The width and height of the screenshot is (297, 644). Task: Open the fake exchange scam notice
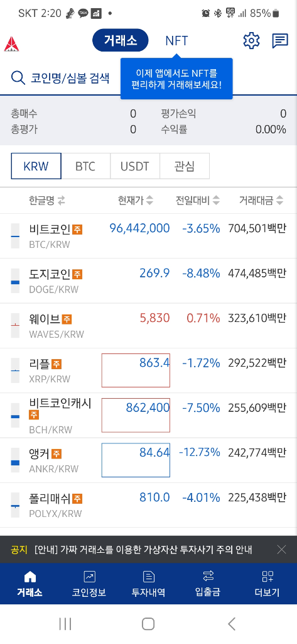[x=143, y=550]
